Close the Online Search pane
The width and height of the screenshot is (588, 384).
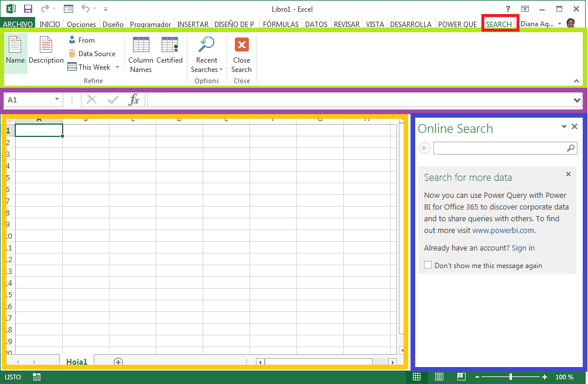[575, 126]
